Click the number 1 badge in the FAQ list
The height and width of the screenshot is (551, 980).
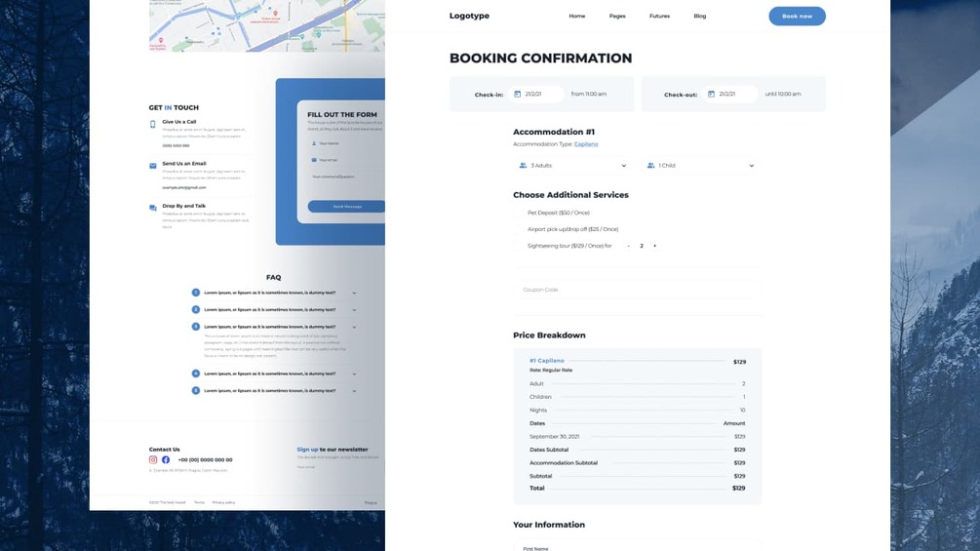[x=196, y=293]
